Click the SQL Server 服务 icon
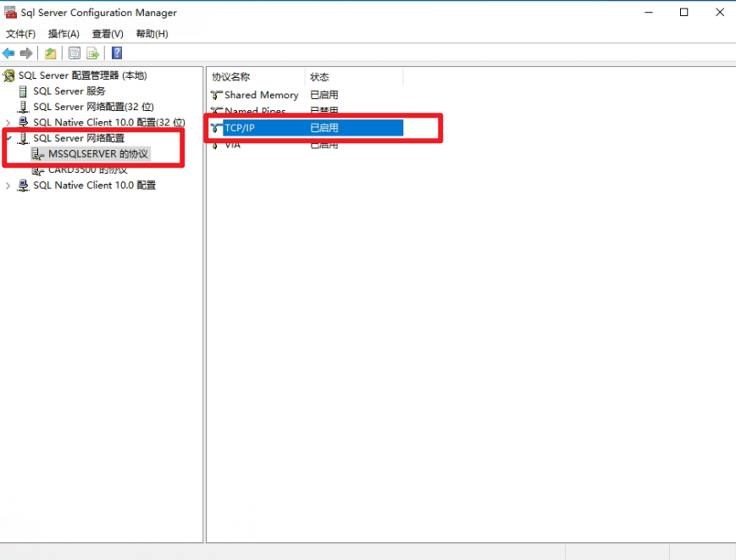Screen dimensions: 736x560 [23, 91]
